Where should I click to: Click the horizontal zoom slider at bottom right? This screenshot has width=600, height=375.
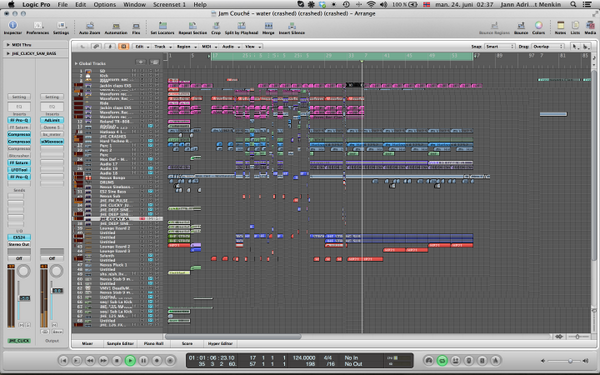(578, 337)
